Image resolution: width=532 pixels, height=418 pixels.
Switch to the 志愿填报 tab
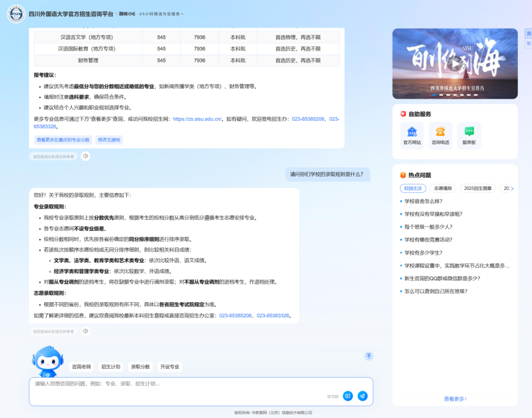443,188
